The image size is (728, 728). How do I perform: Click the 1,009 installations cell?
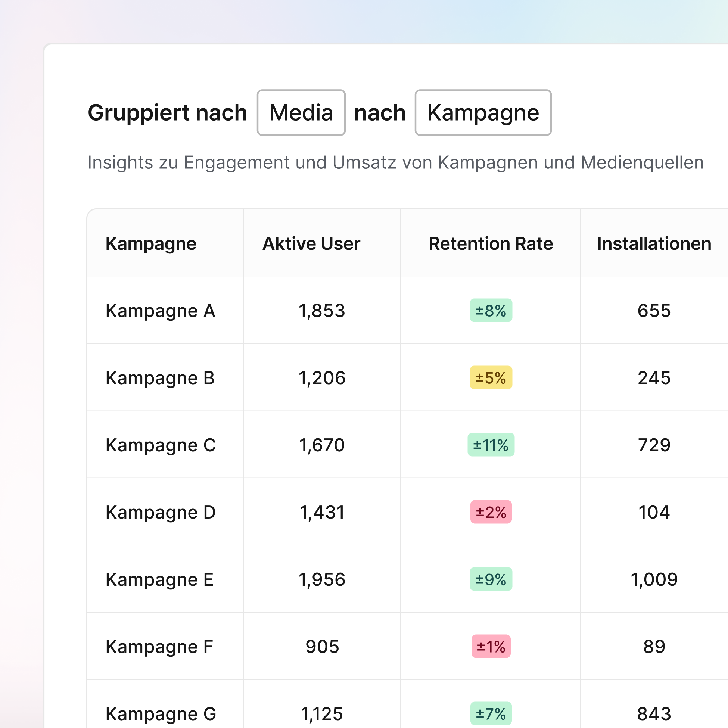(x=654, y=579)
